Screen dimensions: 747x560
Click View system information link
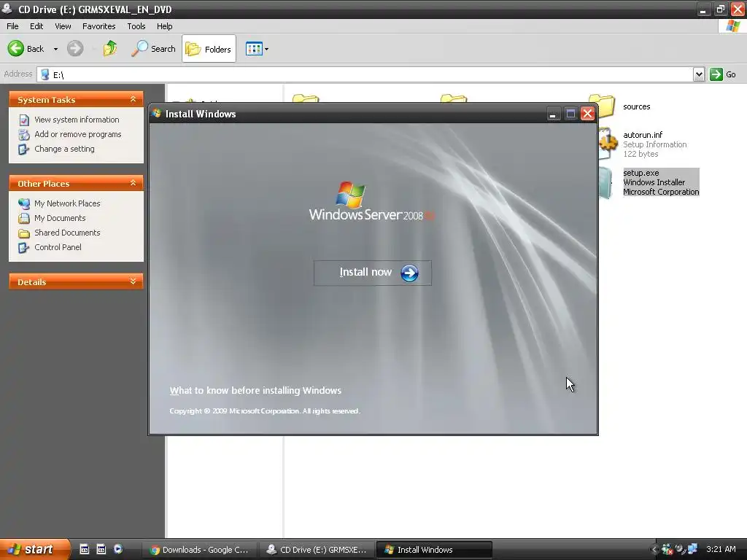(x=77, y=120)
